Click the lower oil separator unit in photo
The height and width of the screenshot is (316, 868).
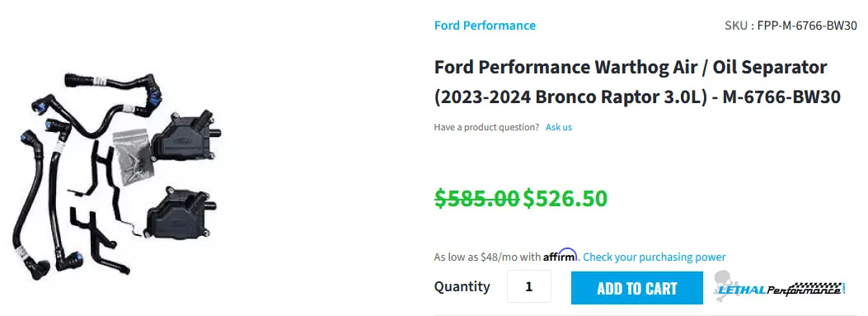(181, 214)
